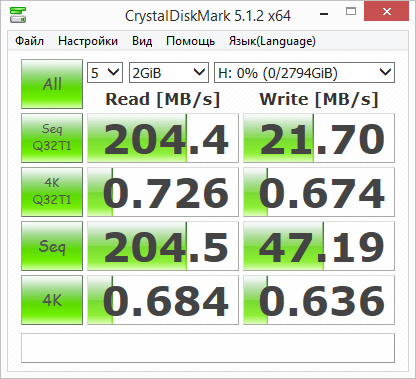This screenshot has width=416, height=379.
Task: Select the 0.726 4K Q32T1 read result
Action: point(163,192)
